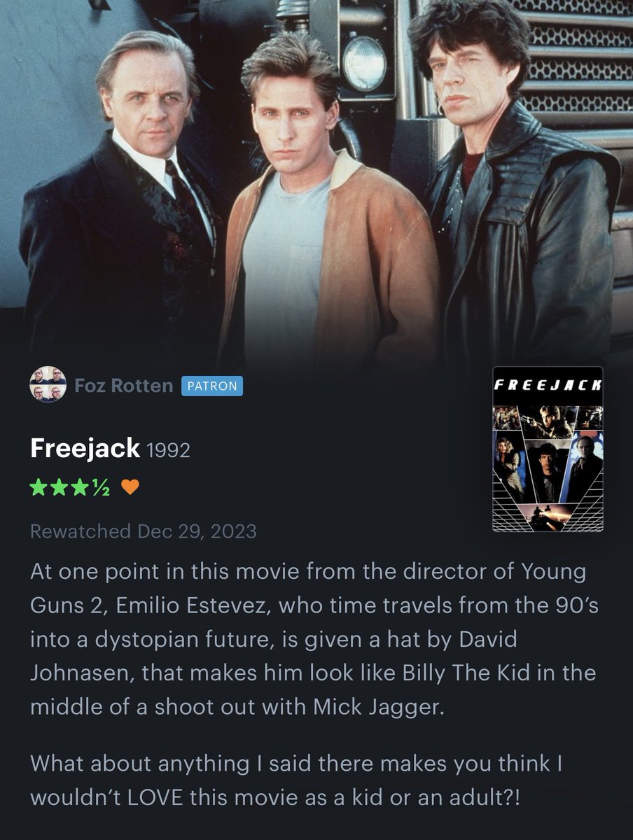This screenshot has width=633, height=840.
Task: Click the half-star symbol in the rating
Action: point(99,488)
